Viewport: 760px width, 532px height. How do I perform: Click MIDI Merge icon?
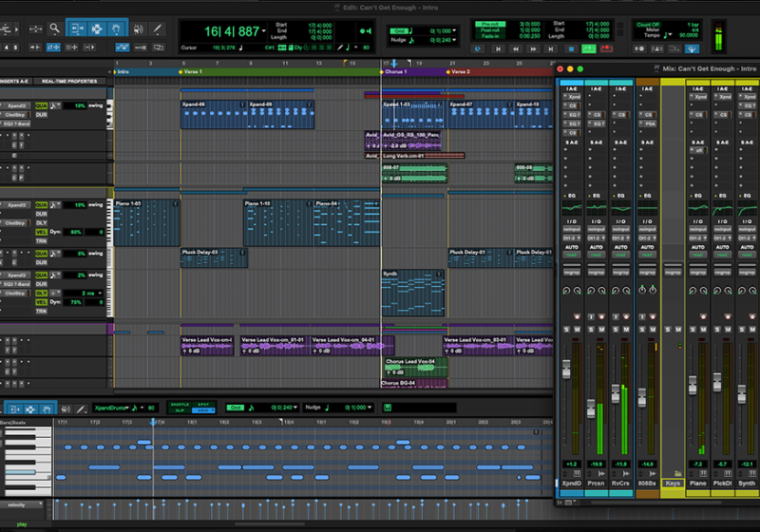674,49
